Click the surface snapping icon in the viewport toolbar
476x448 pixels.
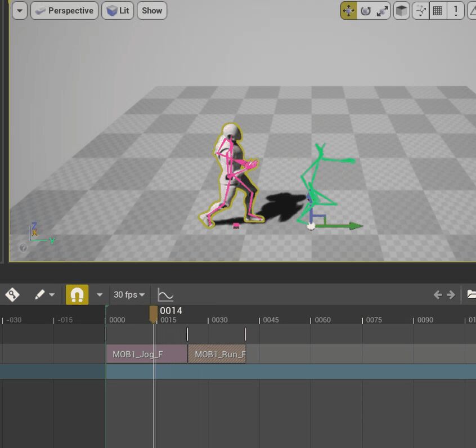tap(420, 10)
